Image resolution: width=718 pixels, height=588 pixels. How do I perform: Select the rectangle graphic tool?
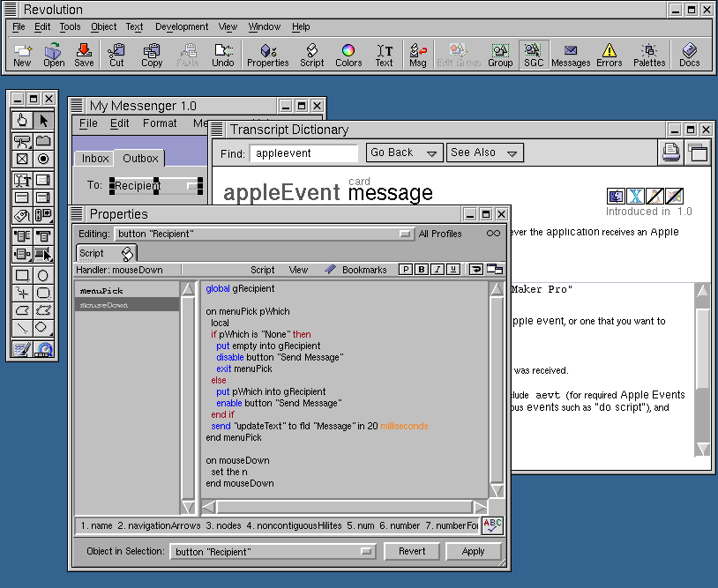click(22, 275)
